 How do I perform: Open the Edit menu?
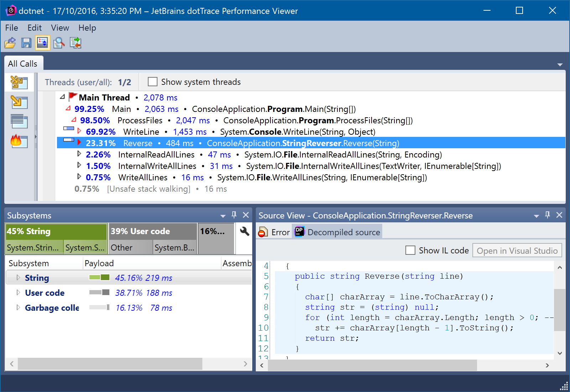(x=35, y=28)
